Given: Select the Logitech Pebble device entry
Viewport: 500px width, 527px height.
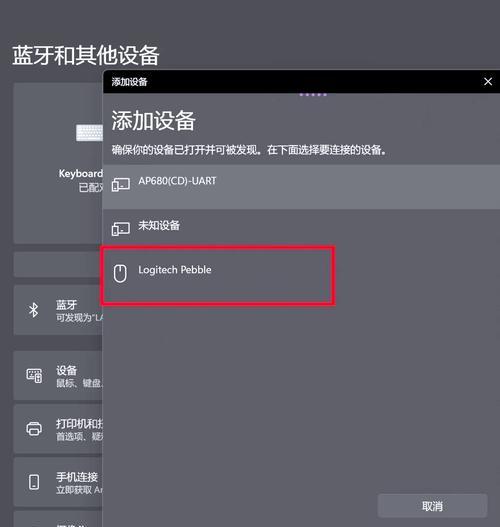Looking at the screenshot, I should 301,275.
